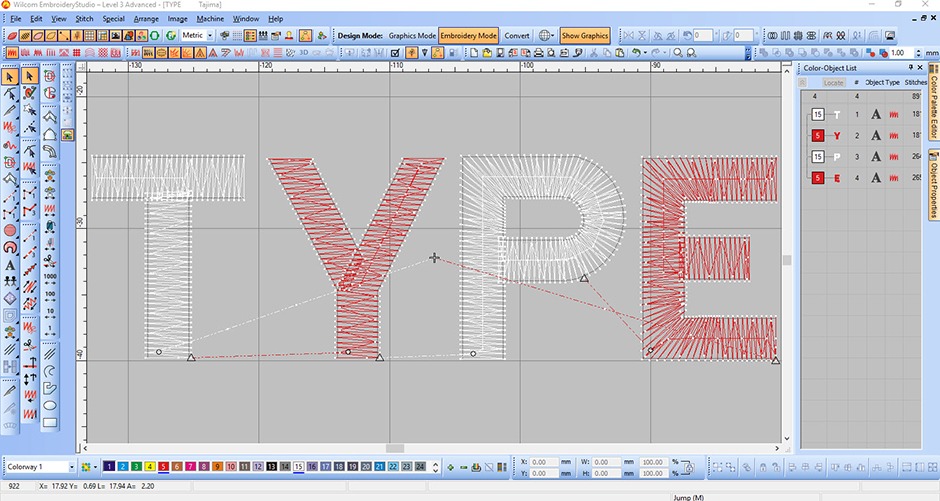940x501 pixels.
Task: Expand the Undo history dropdown arrow
Action: tap(644, 53)
